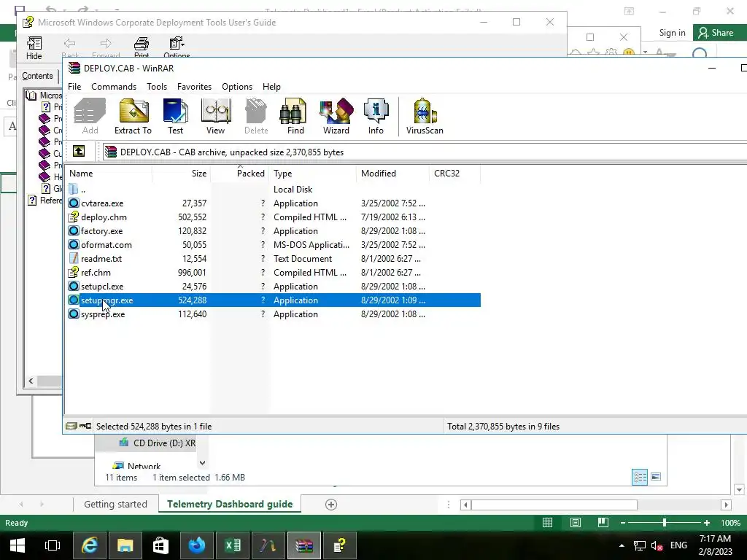Sort file list by CRC32 column

pos(454,174)
